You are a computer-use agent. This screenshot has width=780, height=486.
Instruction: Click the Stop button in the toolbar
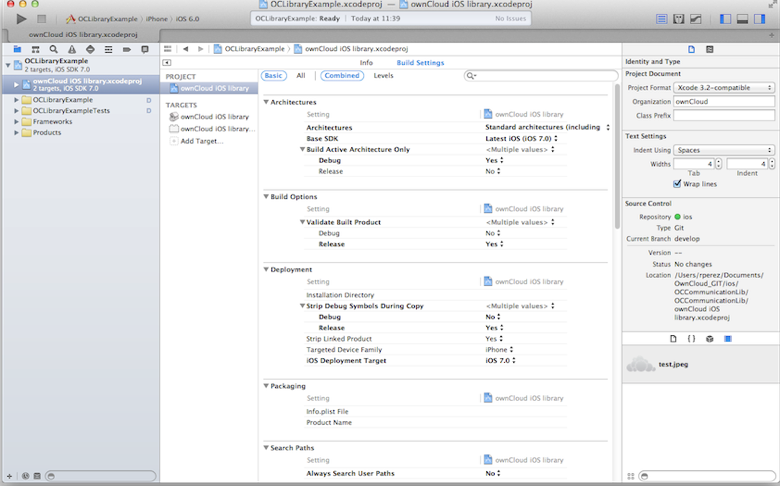click(x=41, y=18)
